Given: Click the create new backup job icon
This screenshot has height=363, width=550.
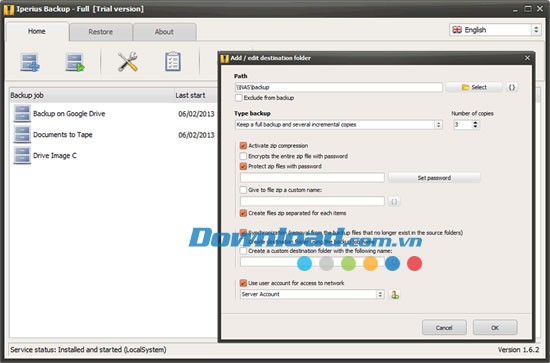Looking at the screenshot, I should coord(29,62).
